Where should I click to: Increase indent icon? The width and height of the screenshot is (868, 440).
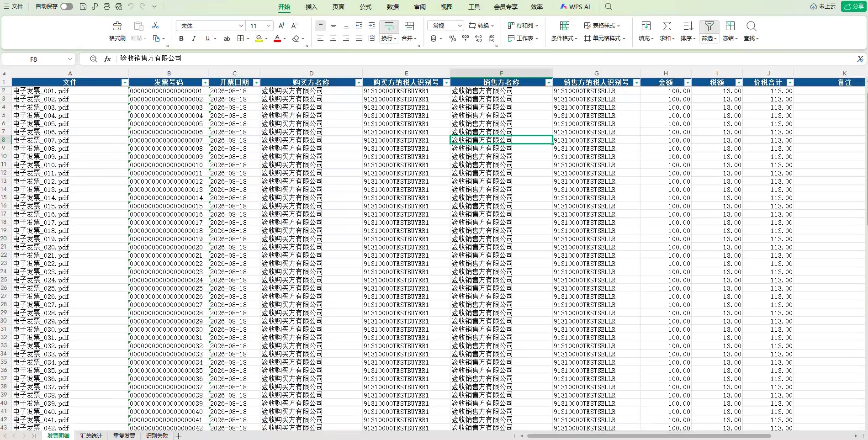[x=372, y=25]
